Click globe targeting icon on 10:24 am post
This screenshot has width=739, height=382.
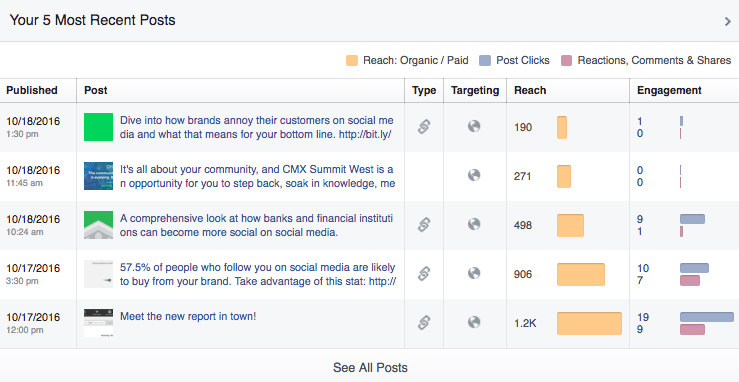[x=474, y=224]
